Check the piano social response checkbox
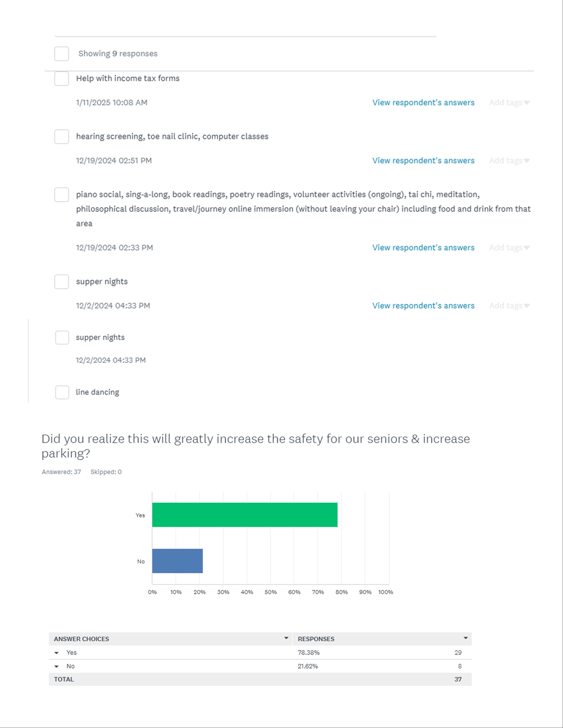563x728 pixels. (62, 195)
